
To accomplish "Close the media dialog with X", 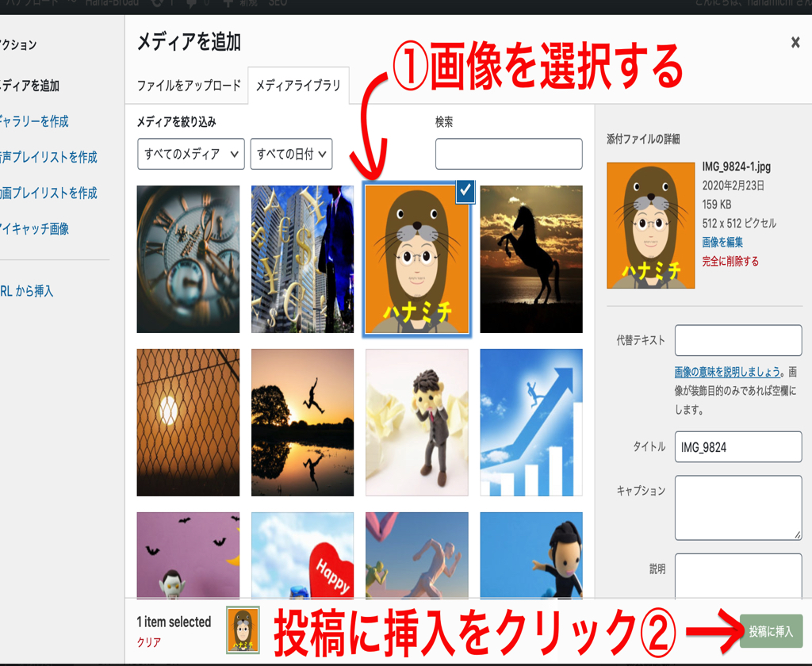I will 795,43.
